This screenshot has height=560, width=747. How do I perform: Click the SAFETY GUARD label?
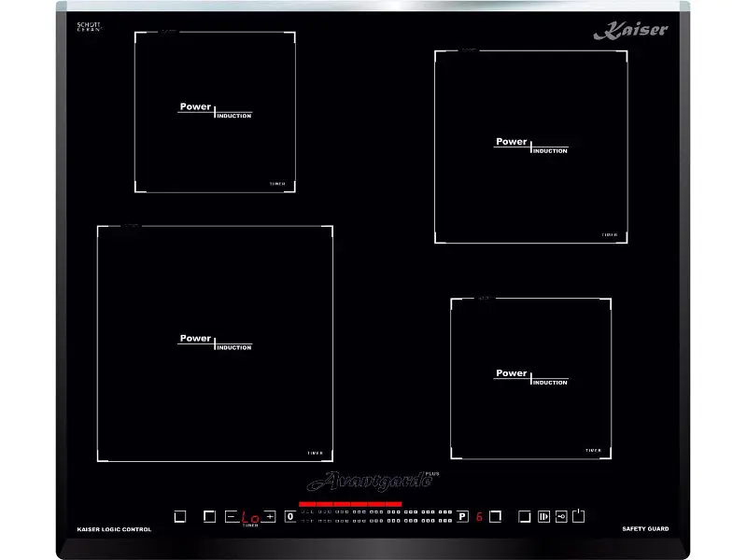click(x=645, y=528)
